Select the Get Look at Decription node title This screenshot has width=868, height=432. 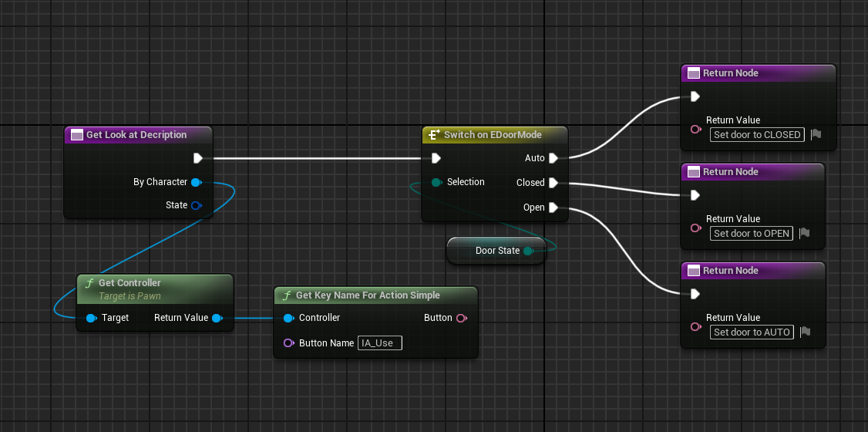(x=136, y=134)
